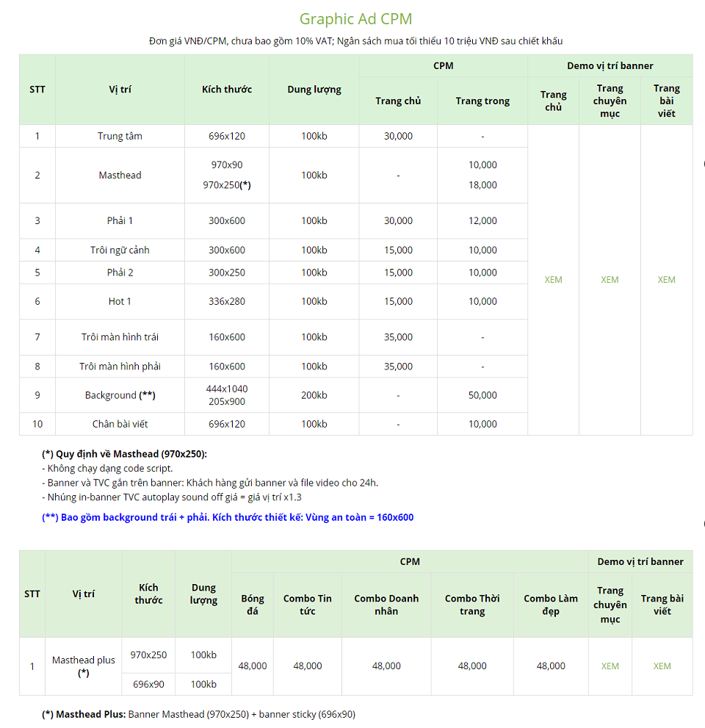Open Masthead plus XEM link for Trang chuyên mục
The image size is (705, 728).
point(610,666)
